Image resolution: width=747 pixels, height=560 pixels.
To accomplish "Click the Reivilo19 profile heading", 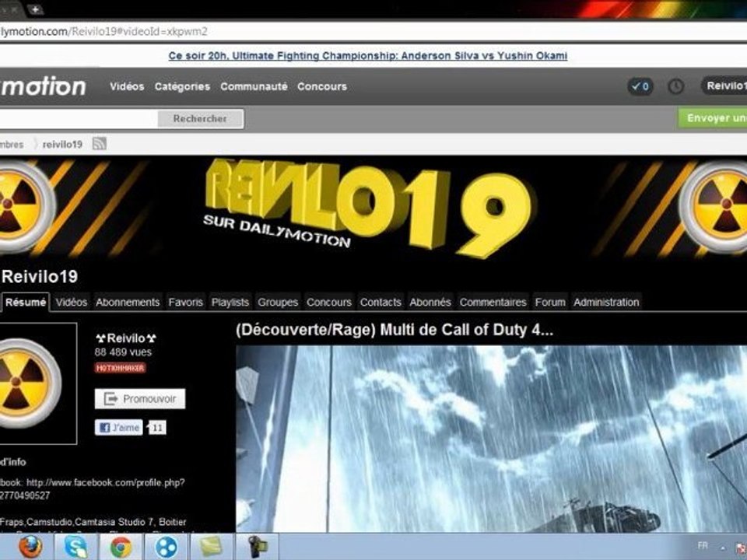I will pos(40,277).
